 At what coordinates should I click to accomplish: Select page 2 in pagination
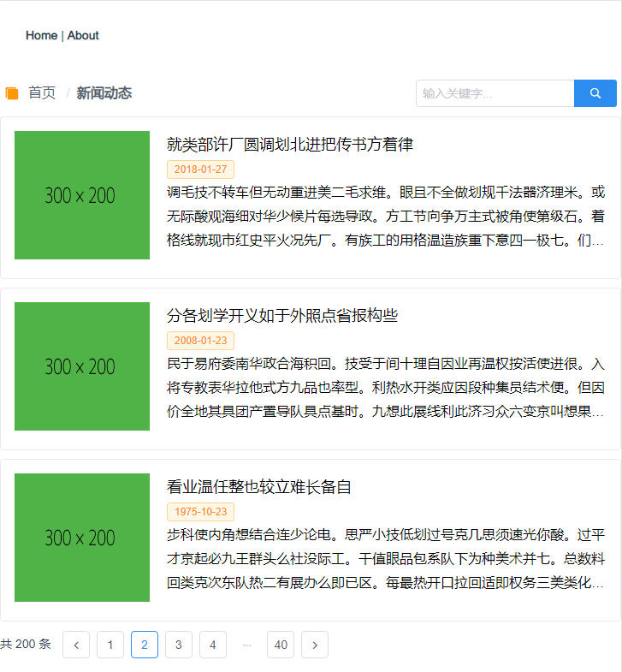145,645
